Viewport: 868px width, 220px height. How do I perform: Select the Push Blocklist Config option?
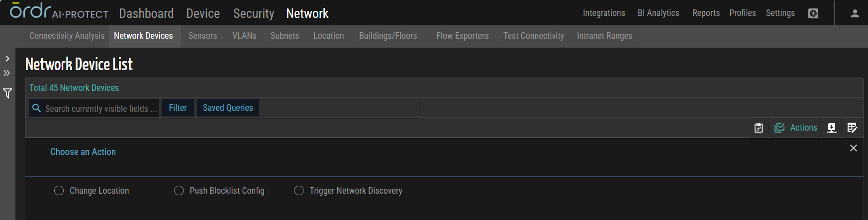pos(179,191)
